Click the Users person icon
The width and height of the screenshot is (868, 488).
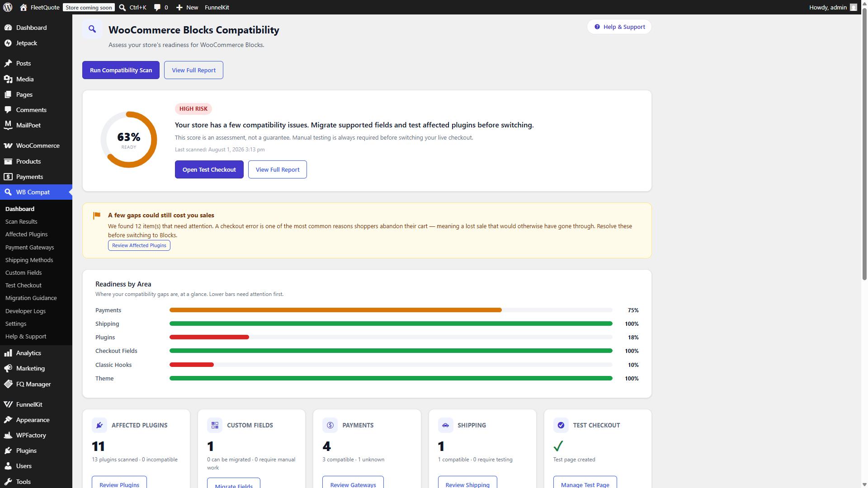click(8, 466)
